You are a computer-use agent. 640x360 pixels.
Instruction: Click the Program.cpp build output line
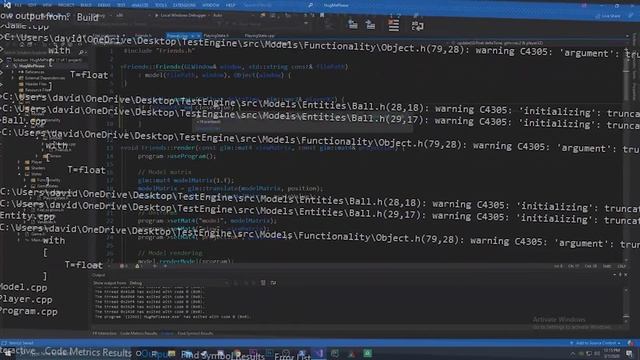click(29, 311)
